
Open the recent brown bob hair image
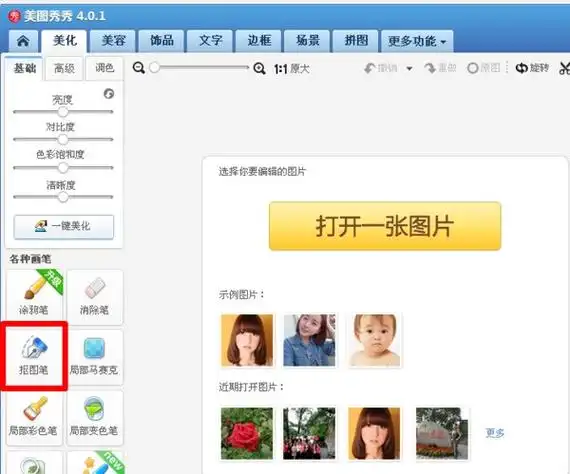pos(374,434)
